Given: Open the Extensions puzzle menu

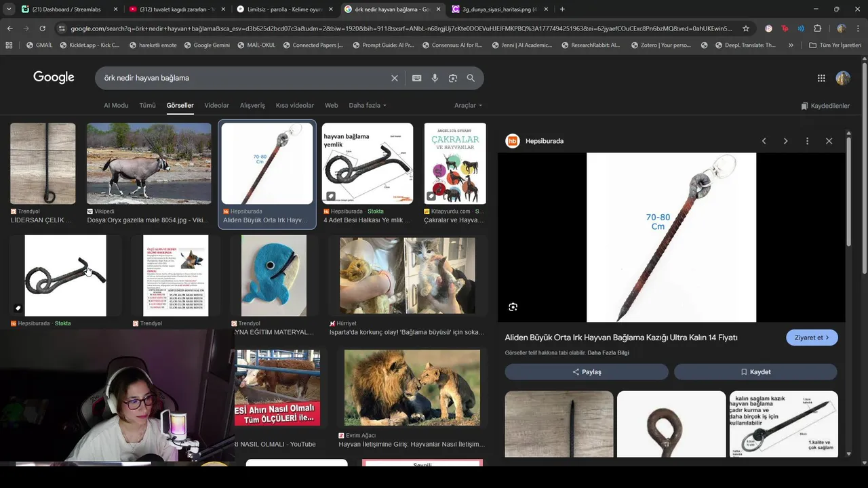Looking at the screenshot, I should coord(817,28).
